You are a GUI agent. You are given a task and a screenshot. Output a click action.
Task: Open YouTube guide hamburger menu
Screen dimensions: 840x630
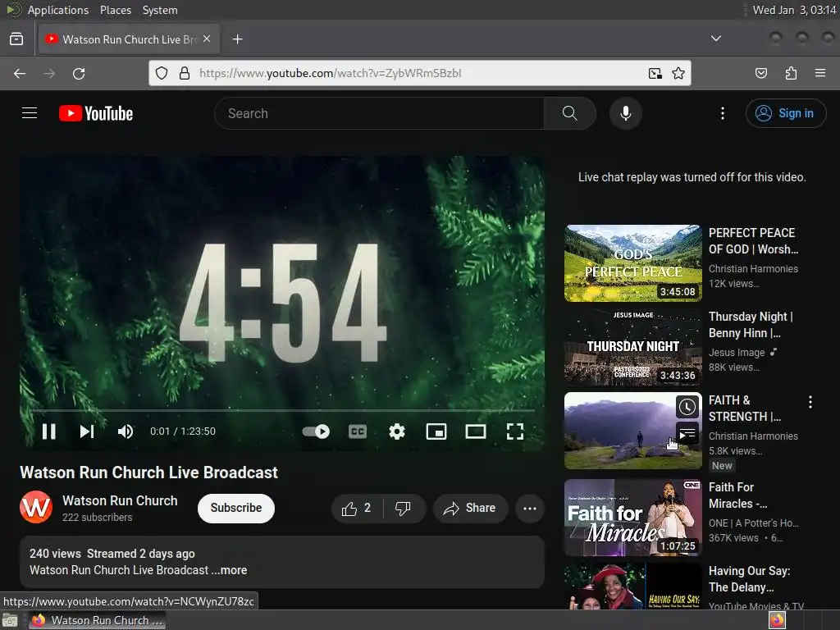coord(30,113)
